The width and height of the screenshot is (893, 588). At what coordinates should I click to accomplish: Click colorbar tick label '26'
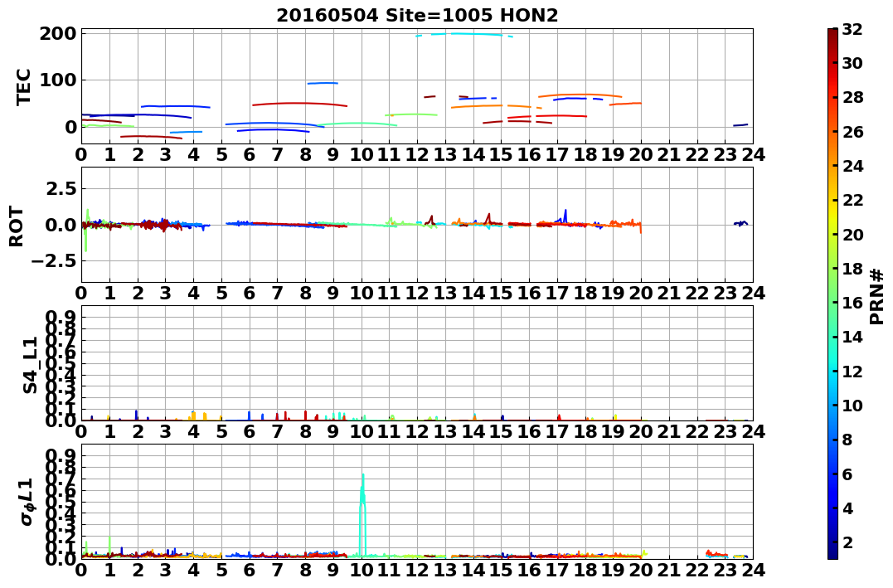click(853, 132)
